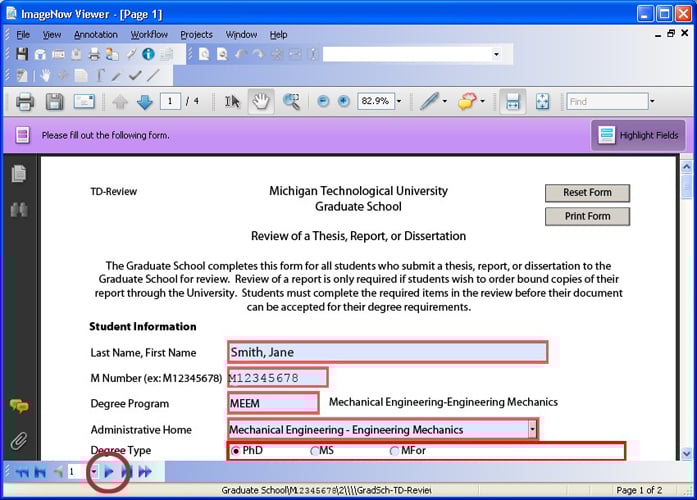Image resolution: width=697 pixels, height=500 pixels.
Task: Click the Degree Program MEEM field
Action: point(273,403)
